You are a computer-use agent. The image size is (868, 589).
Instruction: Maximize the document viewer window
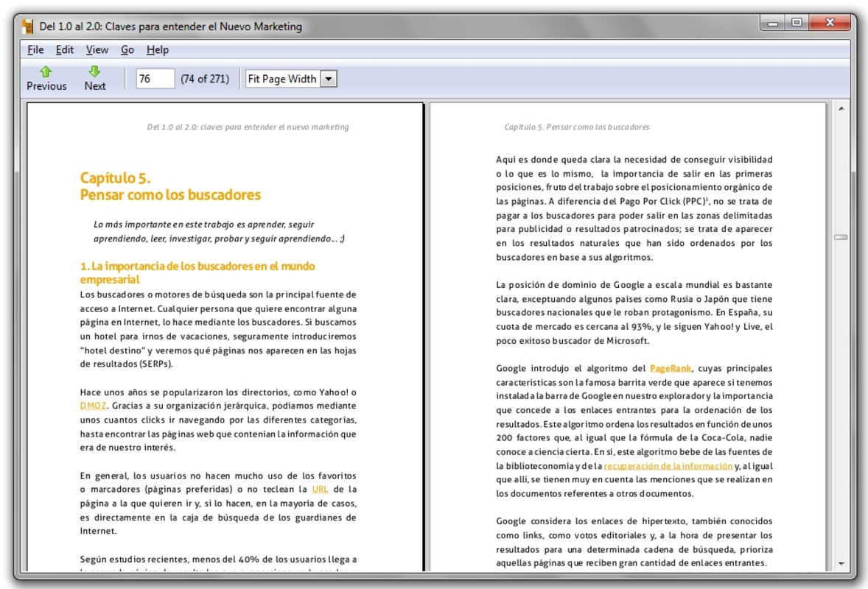tap(797, 24)
